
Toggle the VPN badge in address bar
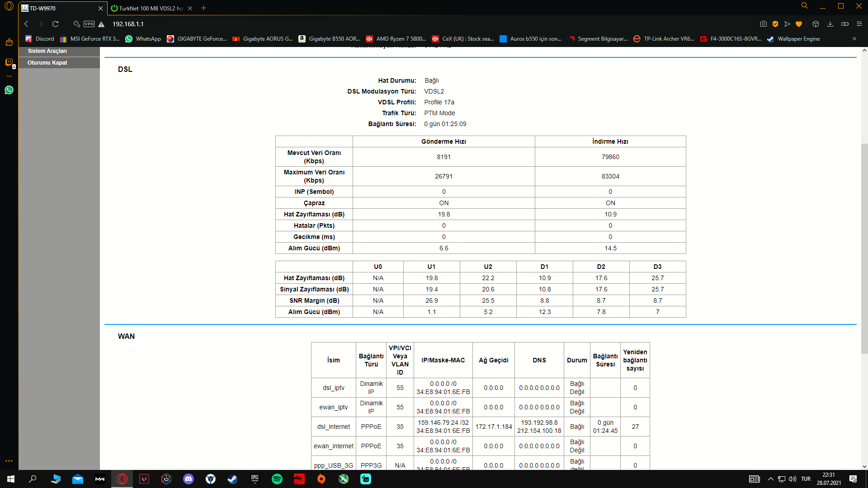coord(89,24)
